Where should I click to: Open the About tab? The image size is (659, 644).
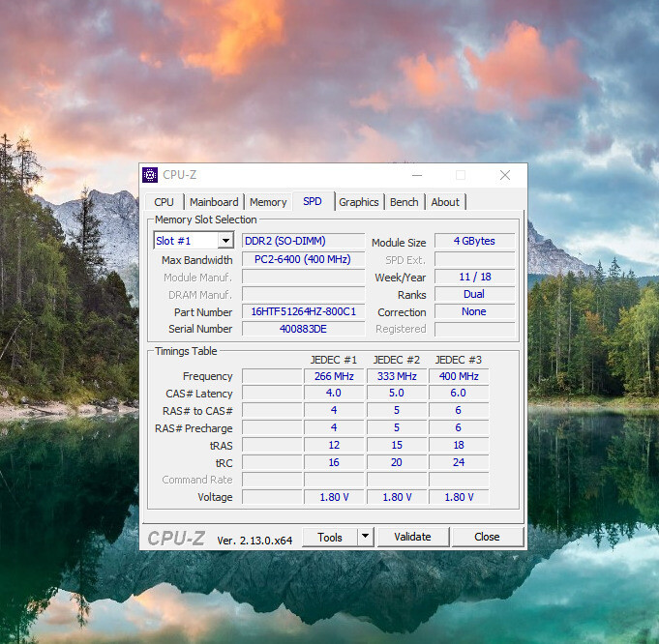point(445,202)
